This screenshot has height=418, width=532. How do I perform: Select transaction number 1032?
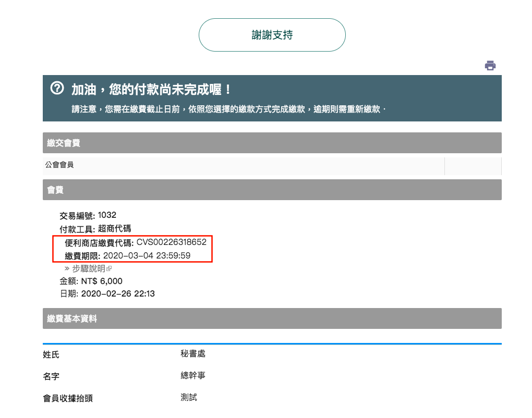pos(107,215)
